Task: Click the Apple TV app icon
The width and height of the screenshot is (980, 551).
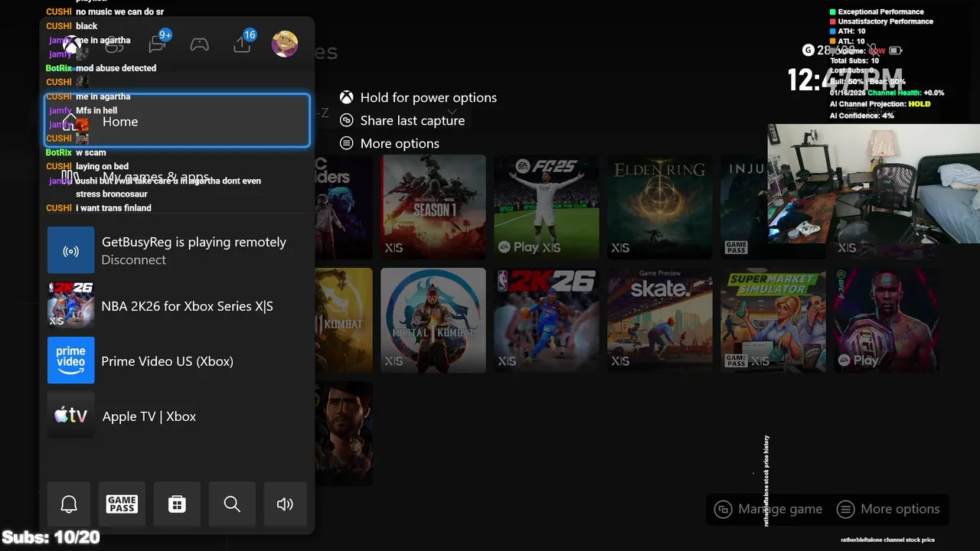Action: click(71, 416)
